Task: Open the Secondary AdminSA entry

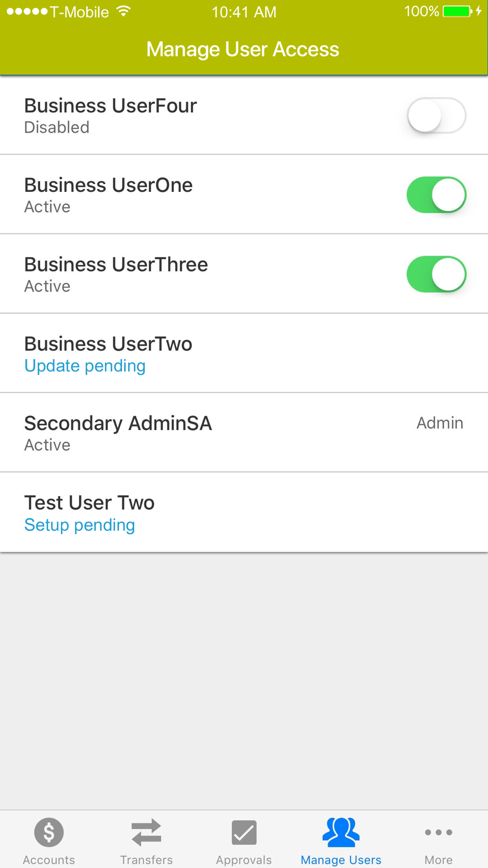Action: tap(244, 433)
